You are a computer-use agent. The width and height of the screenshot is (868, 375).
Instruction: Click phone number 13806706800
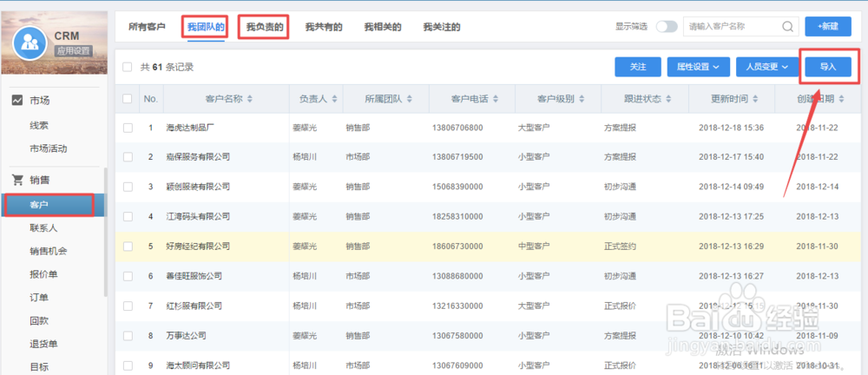(x=457, y=128)
